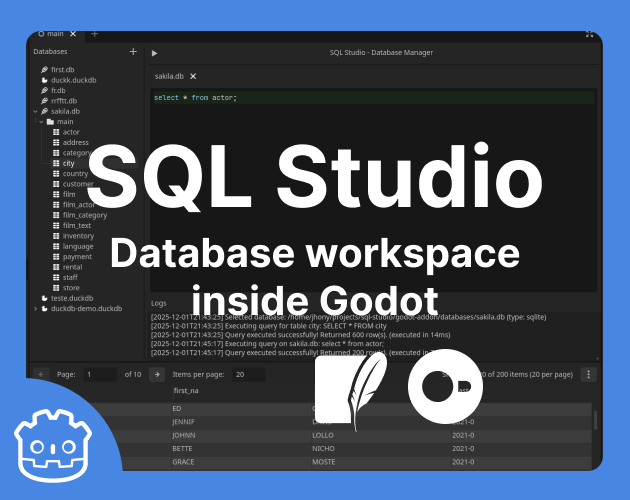Viewport: 630px width, 500px height.
Task: Click log 'Executing query on sakila.db'
Action: click(x=268, y=344)
